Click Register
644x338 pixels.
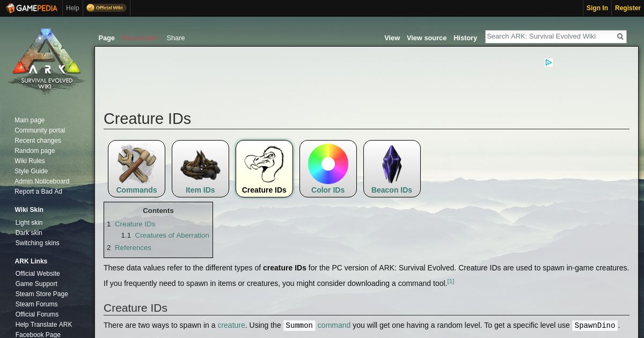tap(628, 8)
